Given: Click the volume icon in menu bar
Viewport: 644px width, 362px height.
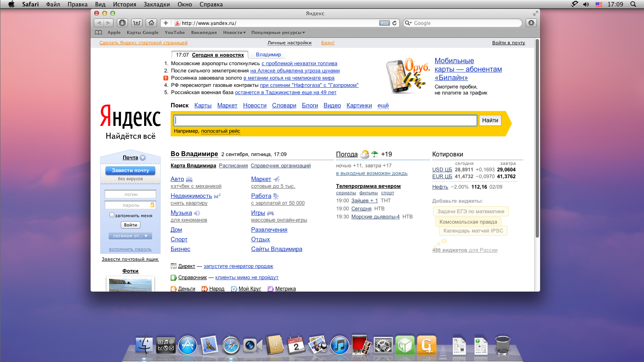Looking at the screenshot, I should click(586, 4).
